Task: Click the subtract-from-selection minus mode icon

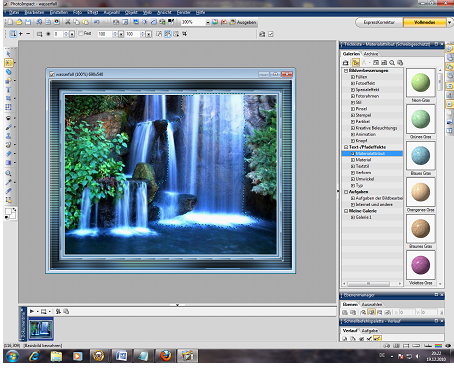Action: tap(28, 34)
